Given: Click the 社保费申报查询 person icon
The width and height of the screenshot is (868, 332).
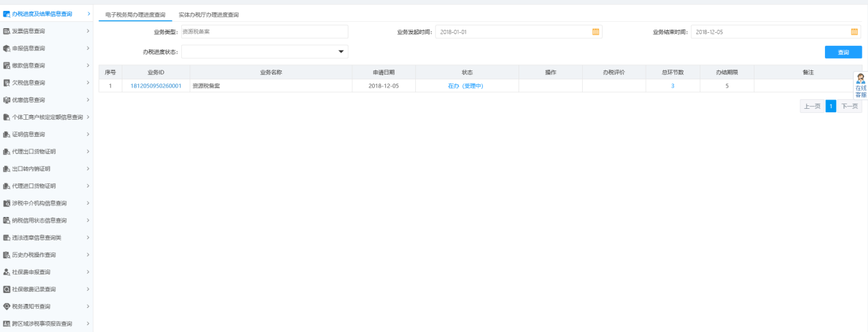Looking at the screenshot, I should pos(7,272).
